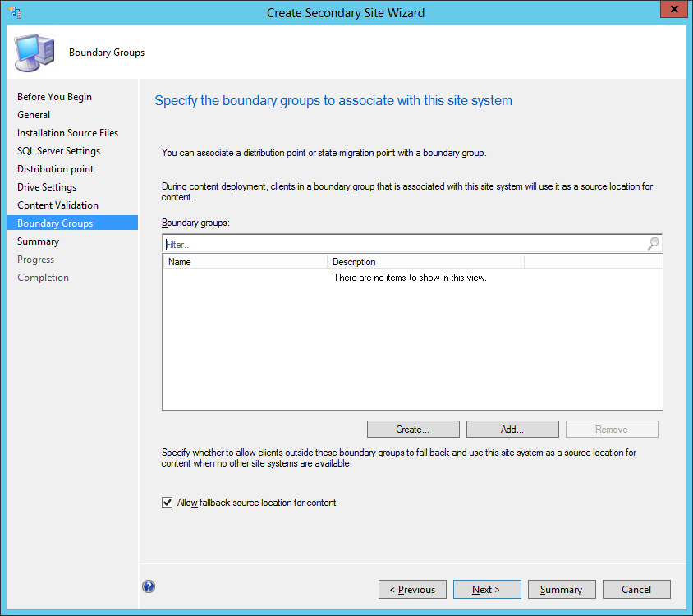Viewport: 693px width, 616px height.
Task: Click the Remove button
Action: point(612,430)
